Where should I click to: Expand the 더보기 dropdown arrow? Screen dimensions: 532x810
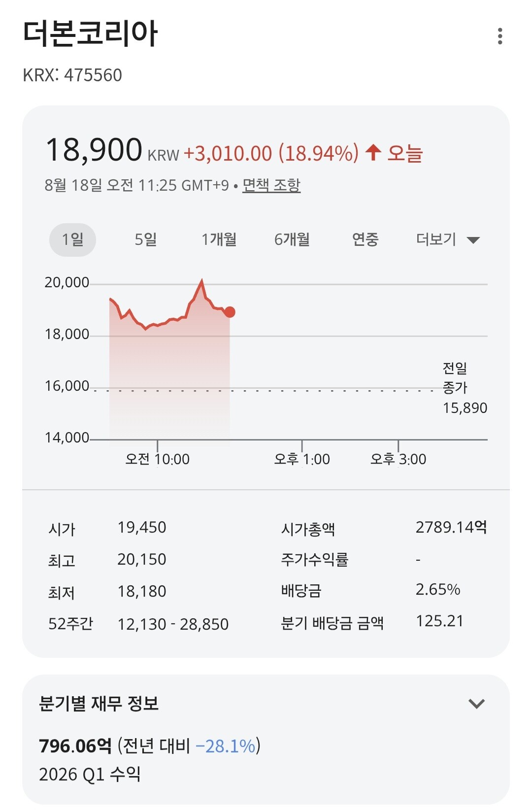(473, 240)
